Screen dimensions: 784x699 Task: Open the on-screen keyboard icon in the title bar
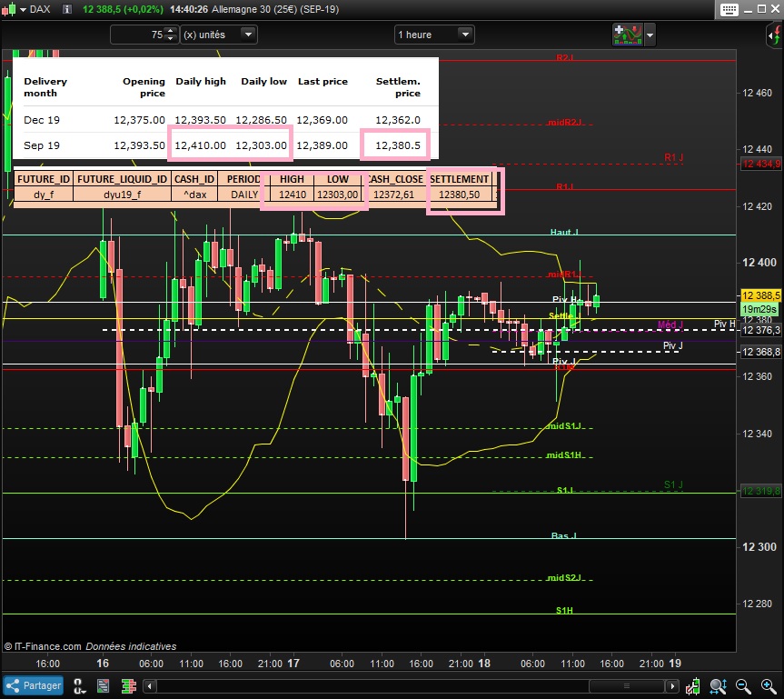(x=729, y=9)
